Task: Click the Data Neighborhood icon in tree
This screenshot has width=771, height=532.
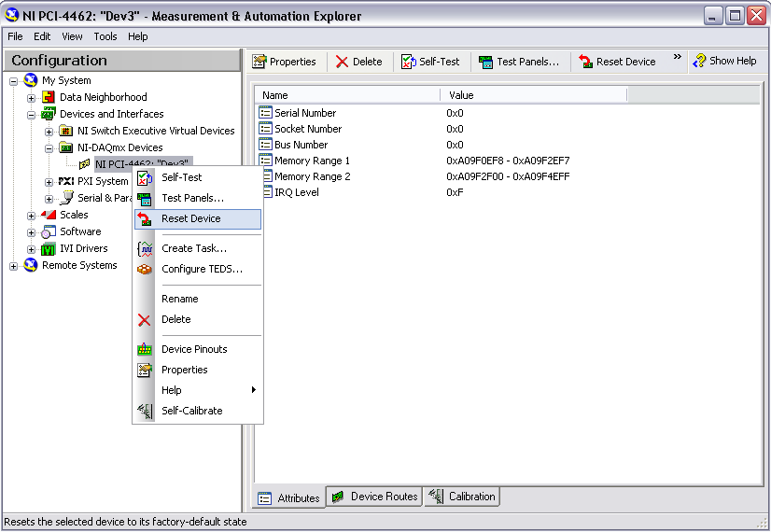Action: pyautogui.click(x=49, y=97)
